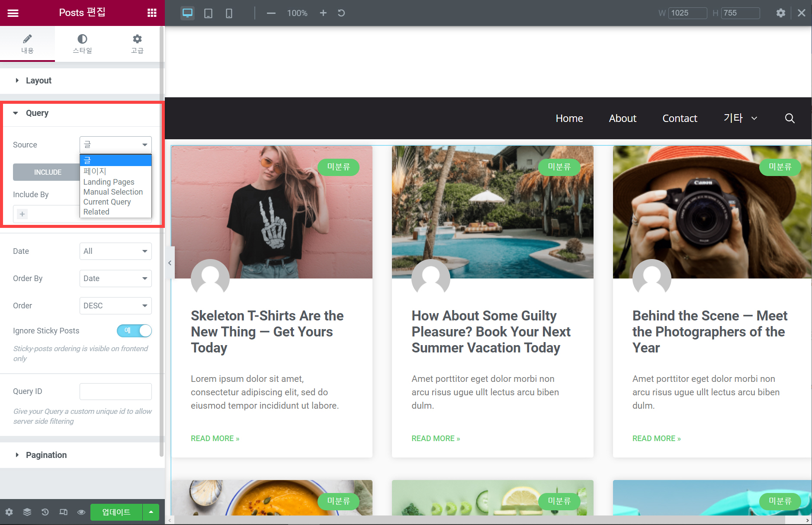Select 페이지 in Source list
812x525 pixels.
pos(116,171)
